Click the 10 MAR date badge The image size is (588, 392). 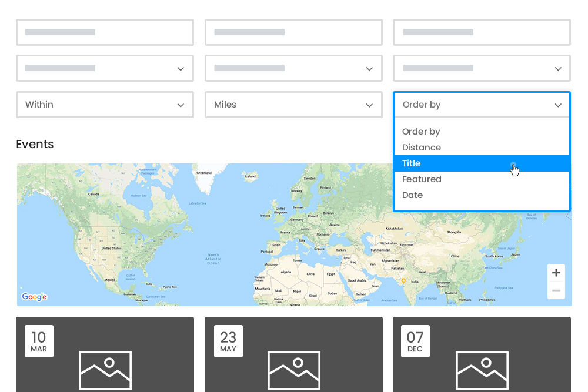[39, 341]
